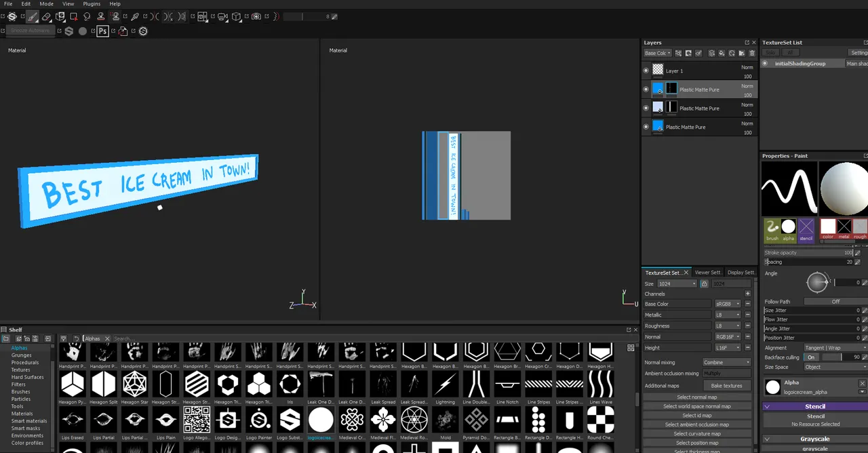The height and width of the screenshot is (453, 868).
Task: Select Grunges category in Shelf
Action: point(21,355)
